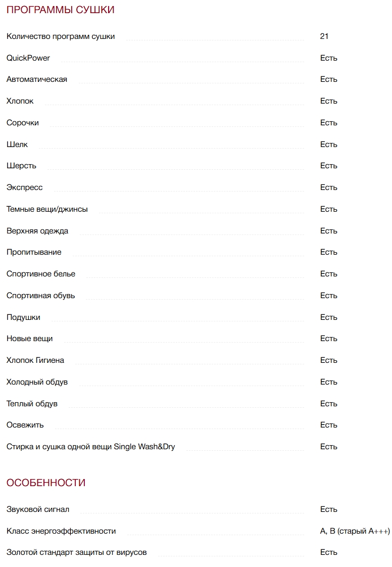
Task: Click the "Количество программ сушки" label
Action: click(x=61, y=36)
